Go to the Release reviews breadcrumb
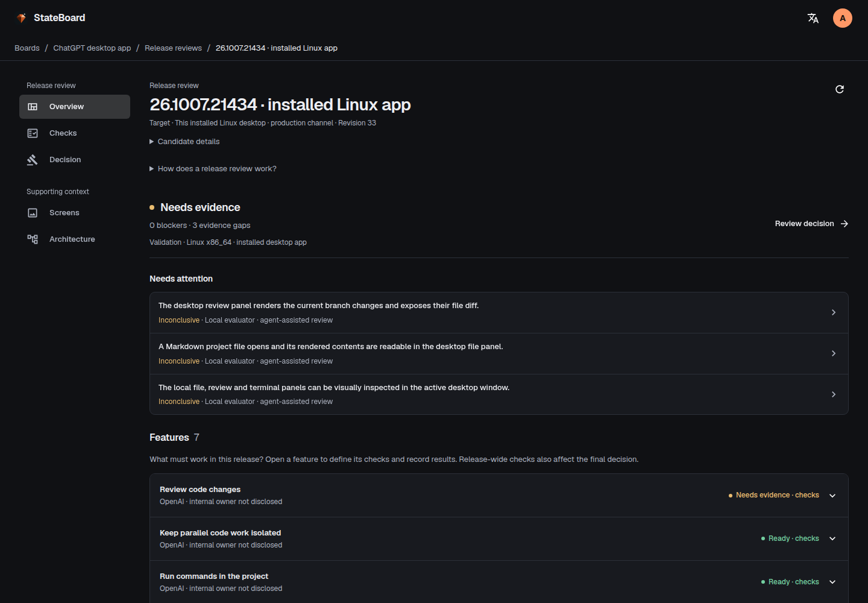The image size is (868, 603). coord(173,48)
